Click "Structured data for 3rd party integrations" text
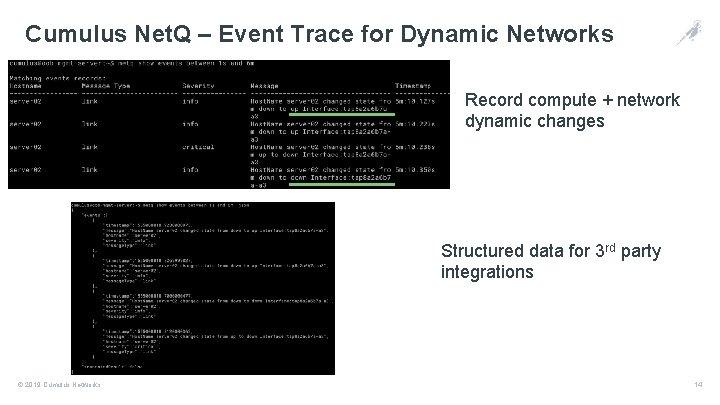The height and width of the screenshot is (405, 720). coord(551,261)
